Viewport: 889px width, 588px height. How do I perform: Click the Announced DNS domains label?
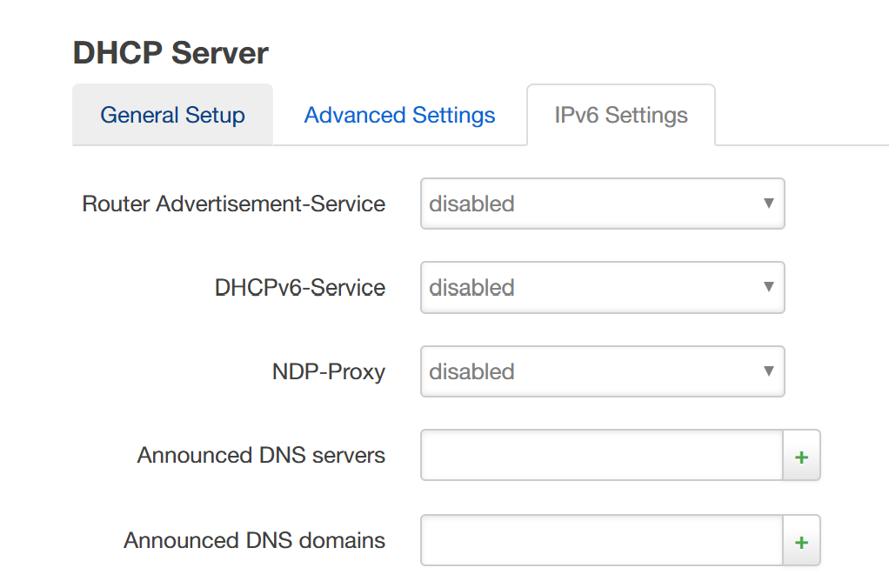click(254, 540)
